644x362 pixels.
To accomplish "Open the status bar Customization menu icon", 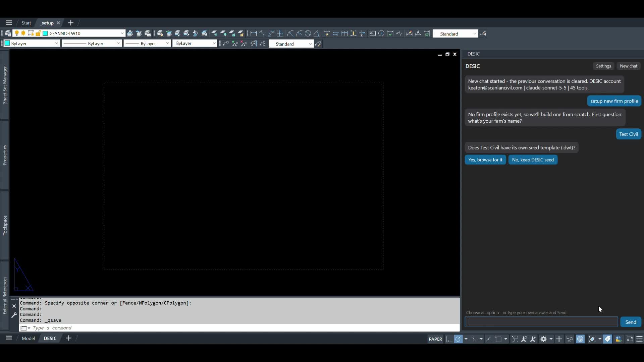I will pyautogui.click(x=639, y=339).
